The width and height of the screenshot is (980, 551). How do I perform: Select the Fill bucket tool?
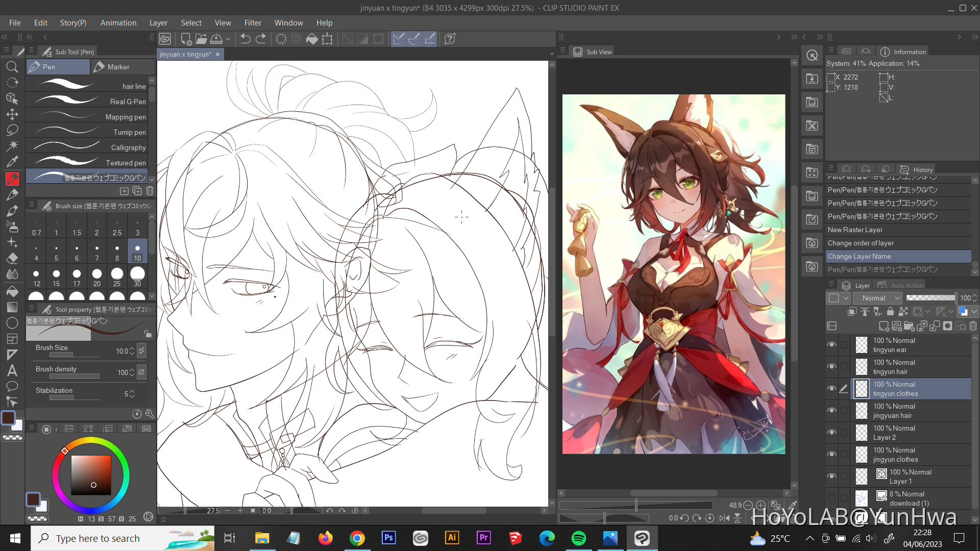click(x=12, y=291)
